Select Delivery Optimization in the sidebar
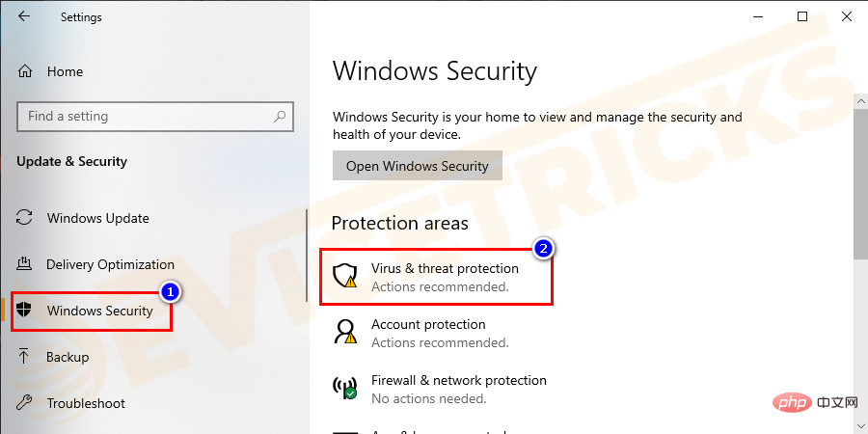868x434 pixels. [x=110, y=264]
